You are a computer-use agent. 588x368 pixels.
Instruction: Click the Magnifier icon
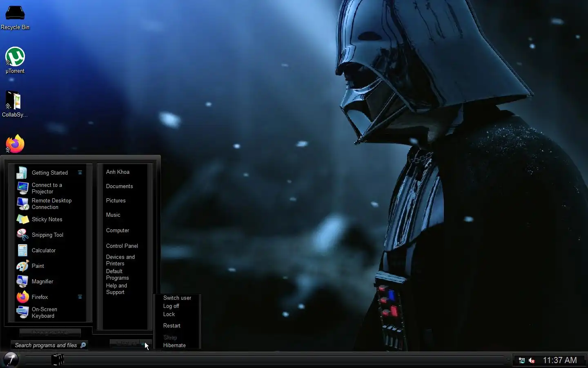click(x=22, y=281)
